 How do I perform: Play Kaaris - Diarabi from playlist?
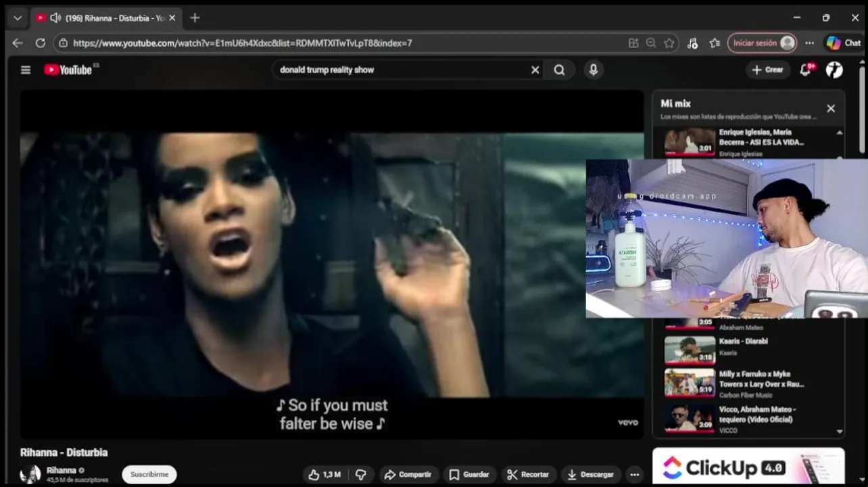coord(752,349)
